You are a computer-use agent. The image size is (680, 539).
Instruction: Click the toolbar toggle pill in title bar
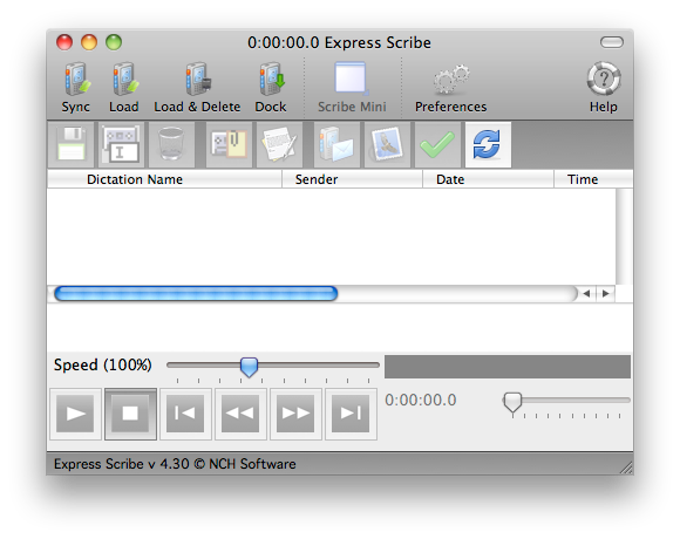pos(612,42)
